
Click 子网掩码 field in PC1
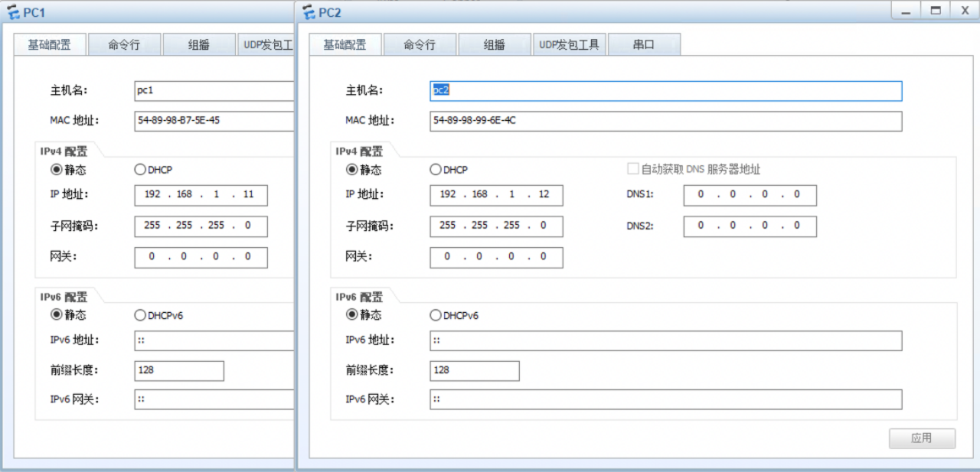tap(201, 226)
